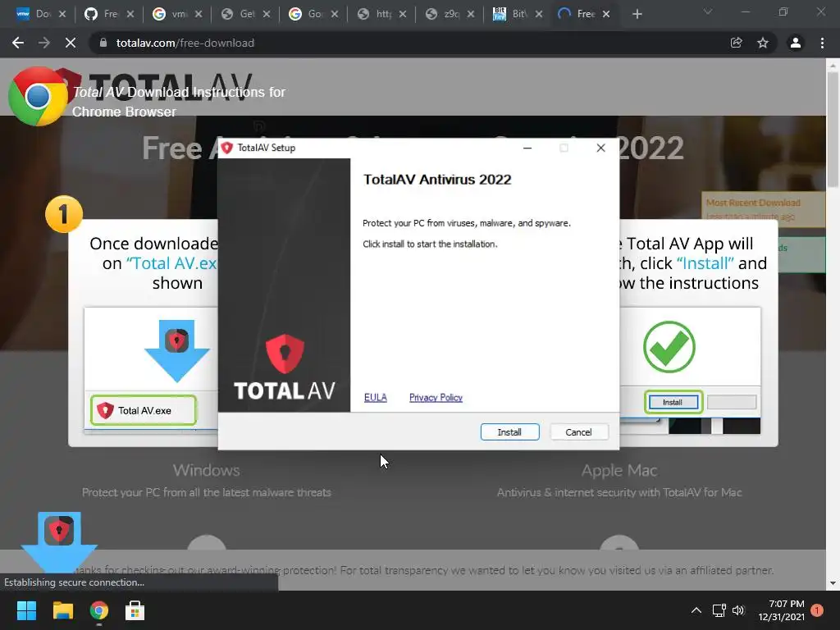The width and height of the screenshot is (840, 630).
Task: Click Install in the TotalAV Setup dialog
Action: [509, 431]
